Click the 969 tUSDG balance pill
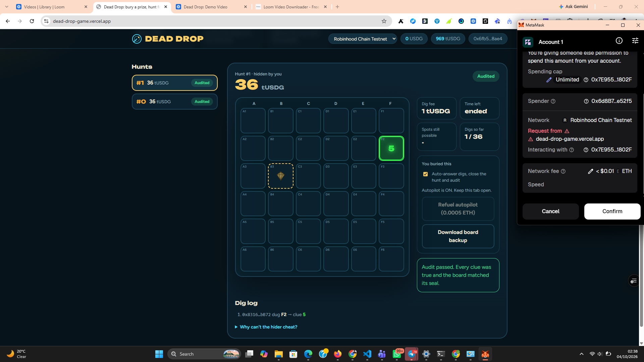This screenshot has height=362, width=644. click(448, 39)
